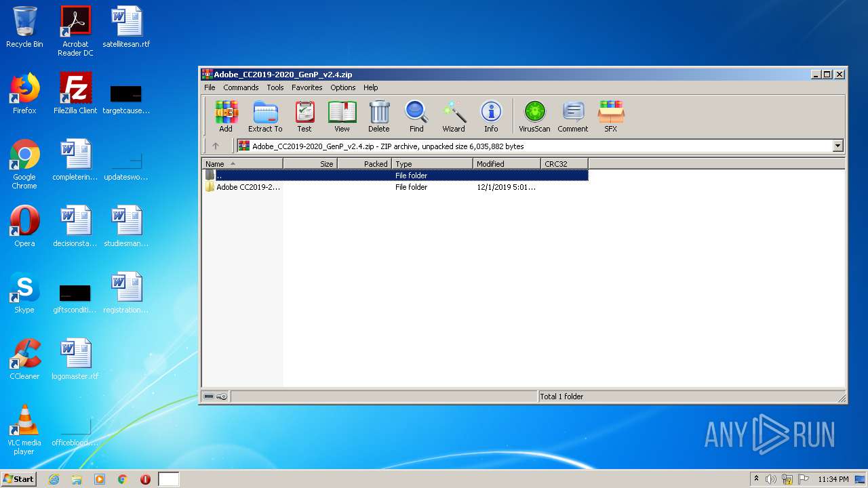Launch FileZilla Client shortcut
Screen dimensions: 868x488
(x=75, y=94)
